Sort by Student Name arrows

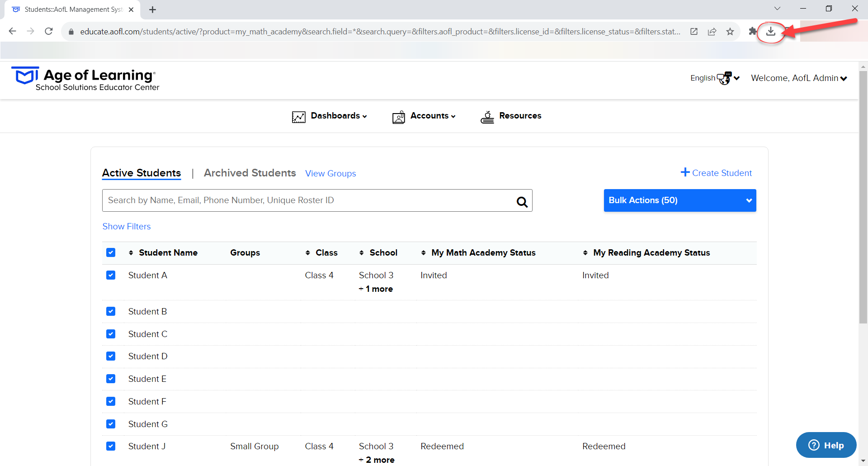tap(131, 253)
